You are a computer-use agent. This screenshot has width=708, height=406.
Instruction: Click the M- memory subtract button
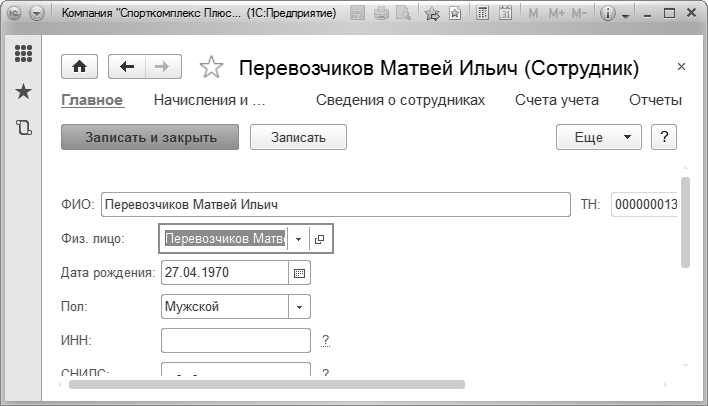[579, 14]
